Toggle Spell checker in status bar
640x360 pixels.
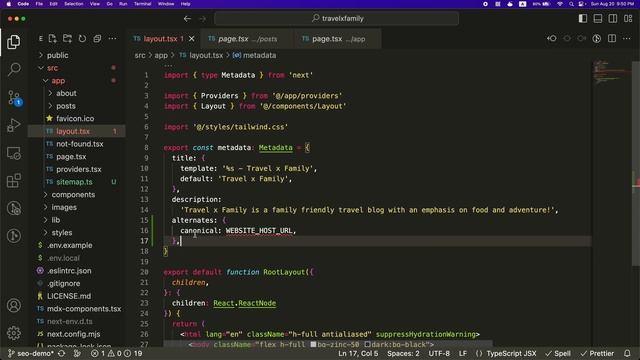tap(558, 353)
